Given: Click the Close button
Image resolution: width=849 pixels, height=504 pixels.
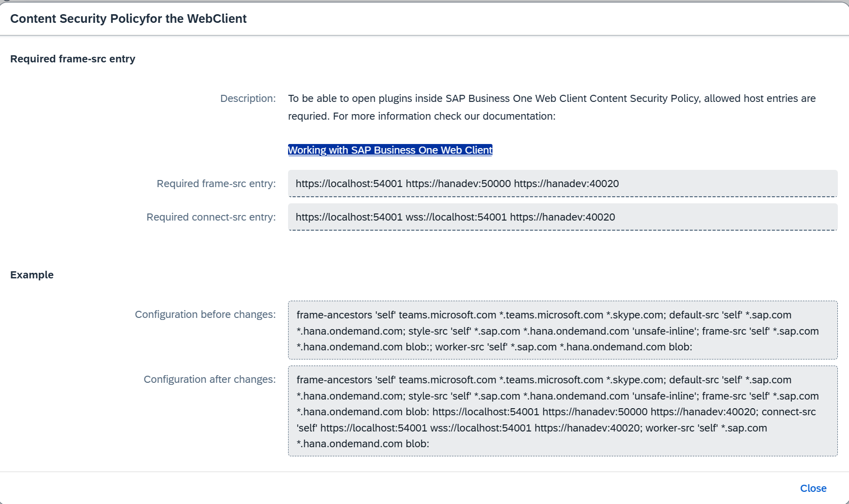Looking at the screenshot, I should coord(812,488).
